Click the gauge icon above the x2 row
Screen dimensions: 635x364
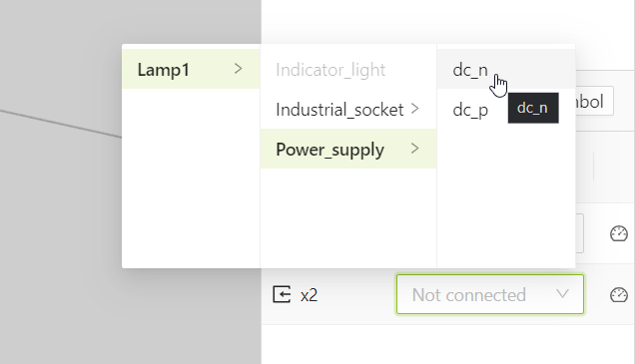(618, 233)
